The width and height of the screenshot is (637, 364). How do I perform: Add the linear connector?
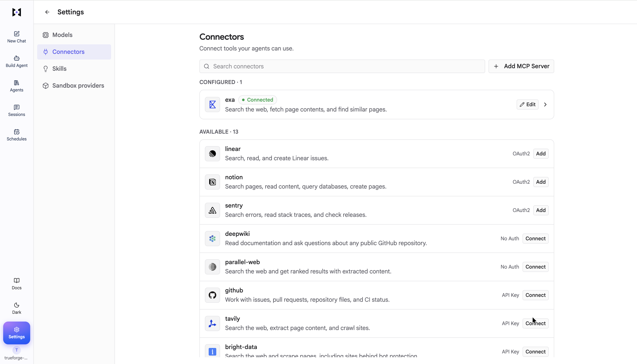[541, 153]
